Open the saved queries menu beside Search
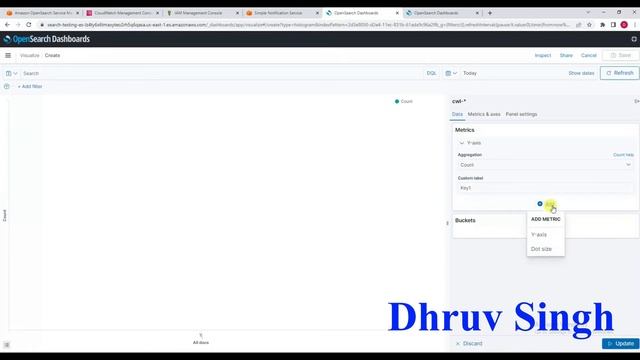This screenshot has width=640, height=360. point(11,73)
